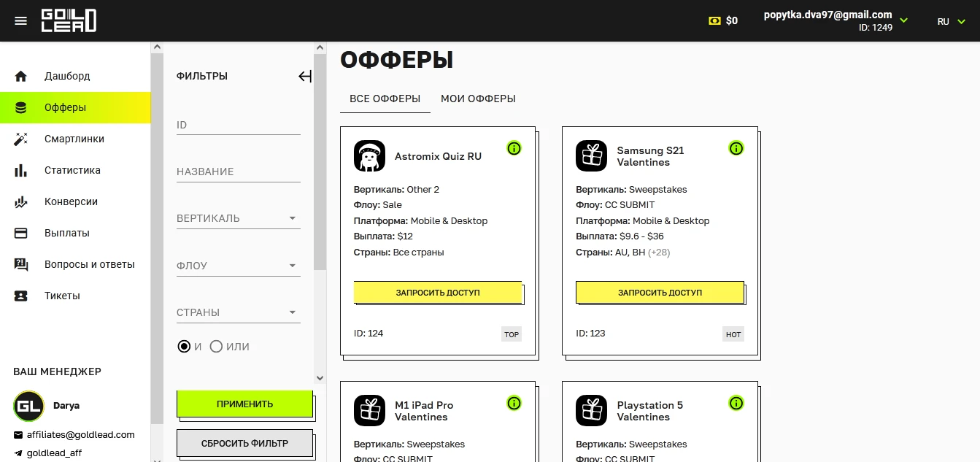Image resolution: width=980 pixels, height=462 pixels.
Task: Click the goldlead_aff Telegram link
Action: [55, 453]
